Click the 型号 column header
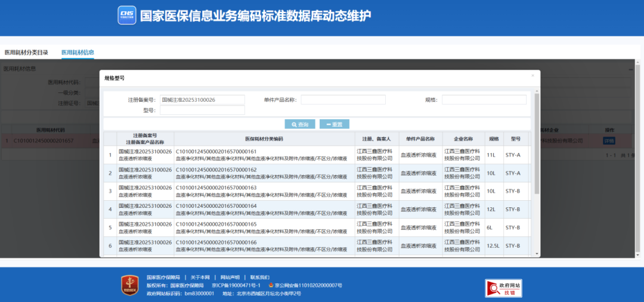The height and width of the screenshot is (302, 644). coord(516,139)
